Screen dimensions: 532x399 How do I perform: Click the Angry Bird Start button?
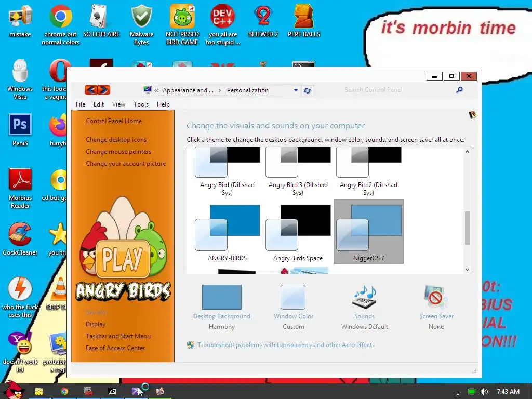[14, 390]
